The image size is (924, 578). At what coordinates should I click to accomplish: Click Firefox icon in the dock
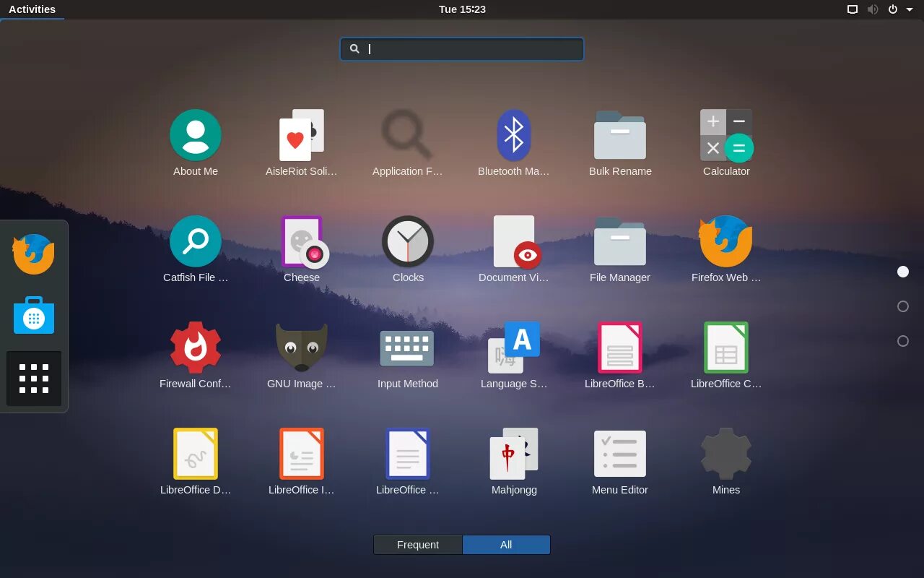pos(34,254)
